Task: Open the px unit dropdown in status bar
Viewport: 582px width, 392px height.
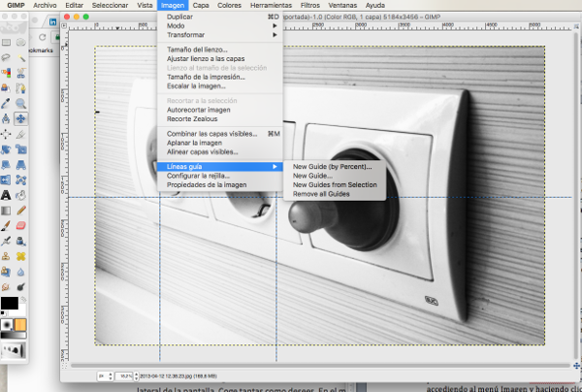Action: pos(104,374)
